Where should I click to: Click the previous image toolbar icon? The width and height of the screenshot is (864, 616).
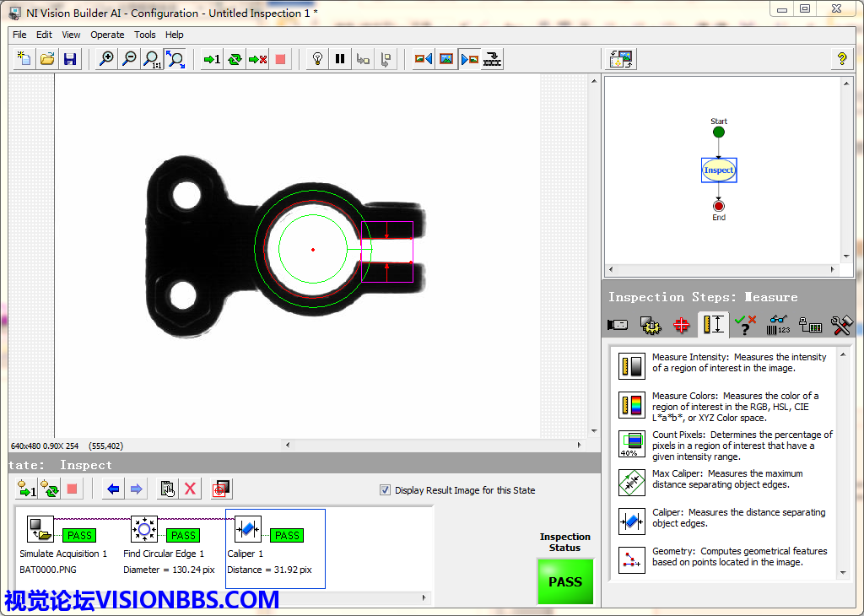point(424,59)
